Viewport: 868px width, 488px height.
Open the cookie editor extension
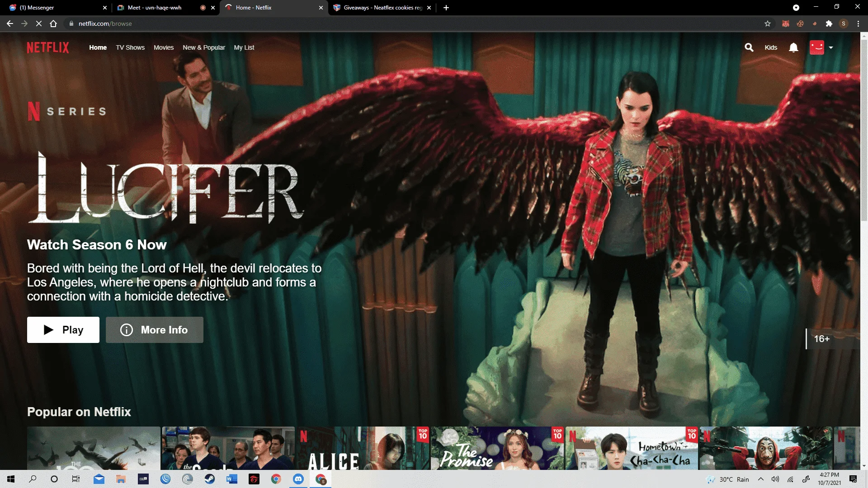point(800,23)
